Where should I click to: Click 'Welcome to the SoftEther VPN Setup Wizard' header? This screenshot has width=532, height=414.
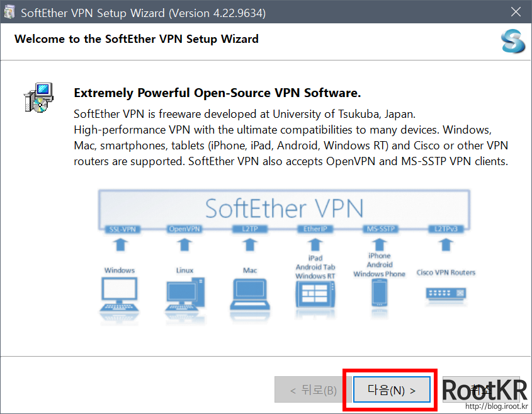(137, 39)
